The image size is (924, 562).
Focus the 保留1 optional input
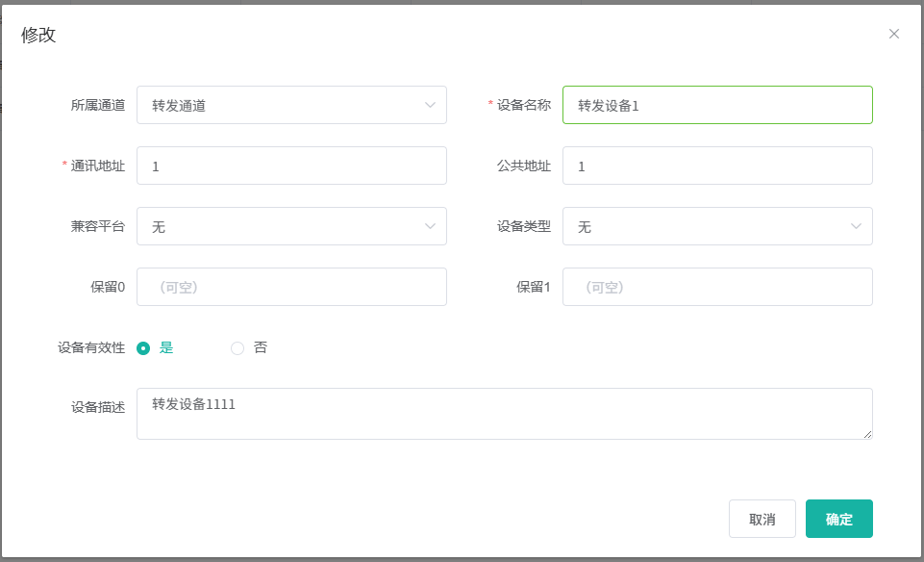pyautogui.click(x=716, y=287)
